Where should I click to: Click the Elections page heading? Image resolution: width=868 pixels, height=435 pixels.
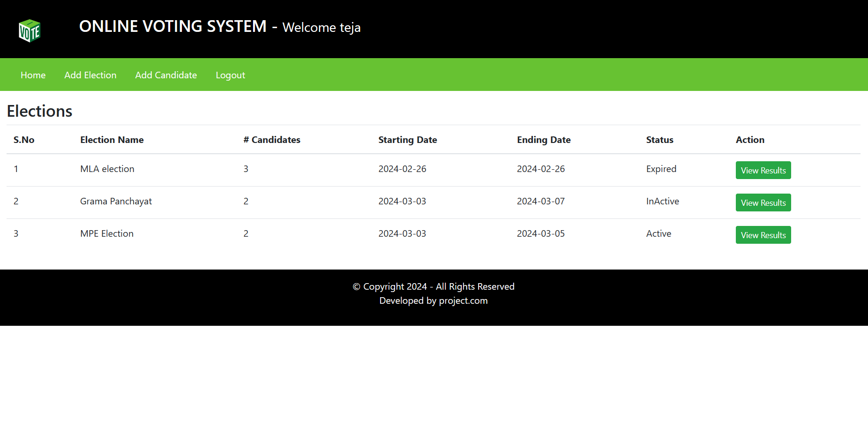pyautogui.click(x=39, y=111)
